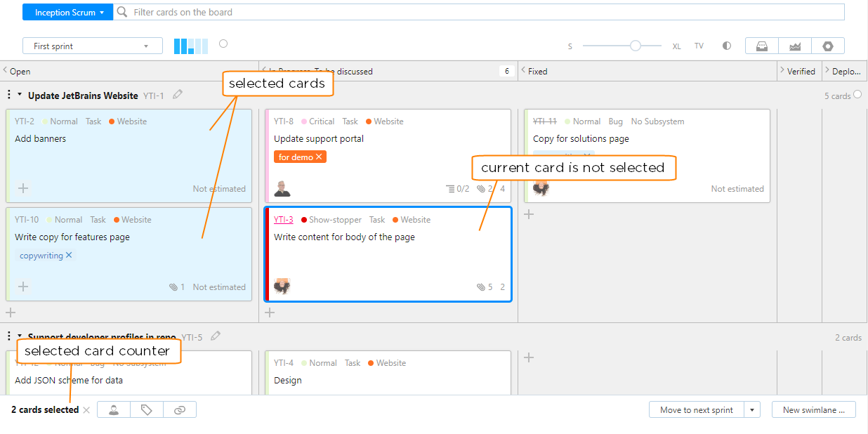This screenshot has height=434, width=868.
Task: Clear the 2 cards selected selection
Action: pyautogui.click(x=86, y=410)
